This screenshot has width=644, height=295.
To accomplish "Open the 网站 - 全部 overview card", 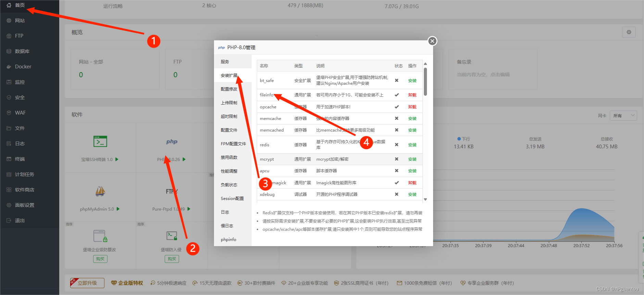I will coord(115,69).
